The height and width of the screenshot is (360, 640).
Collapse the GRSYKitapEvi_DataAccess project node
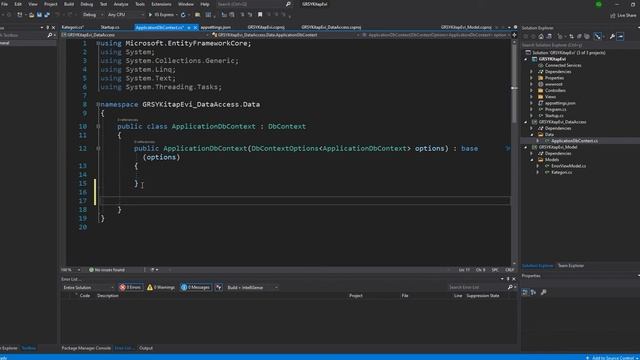tap(526, 122)
